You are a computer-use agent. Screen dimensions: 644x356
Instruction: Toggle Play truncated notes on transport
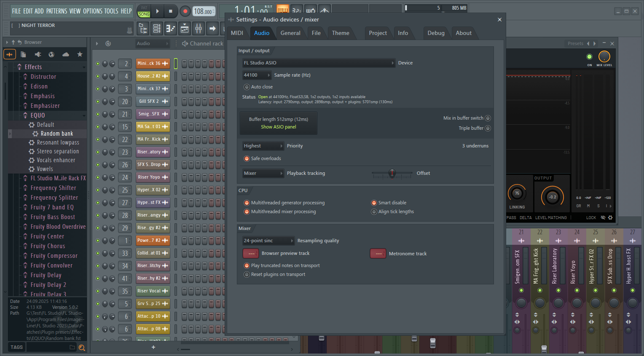pos(247,266)
